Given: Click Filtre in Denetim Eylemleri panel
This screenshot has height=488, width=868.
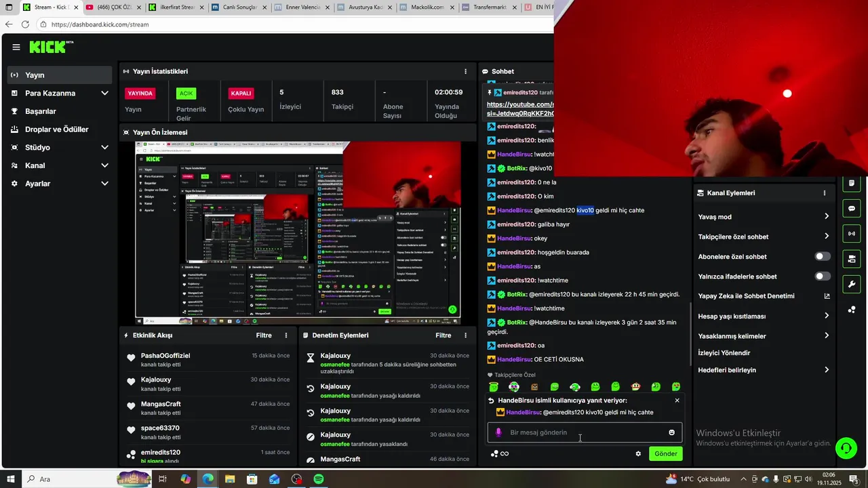Looking at the screenshot, I should click(443, 335).
